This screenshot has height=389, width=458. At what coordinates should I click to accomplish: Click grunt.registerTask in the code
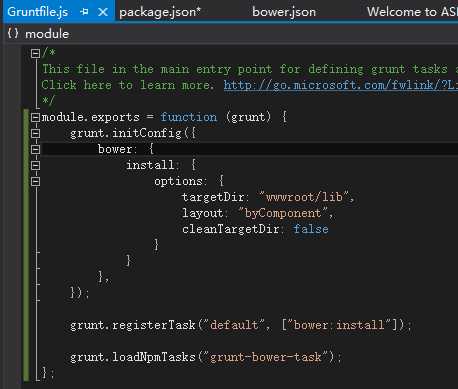pos(133,325)
